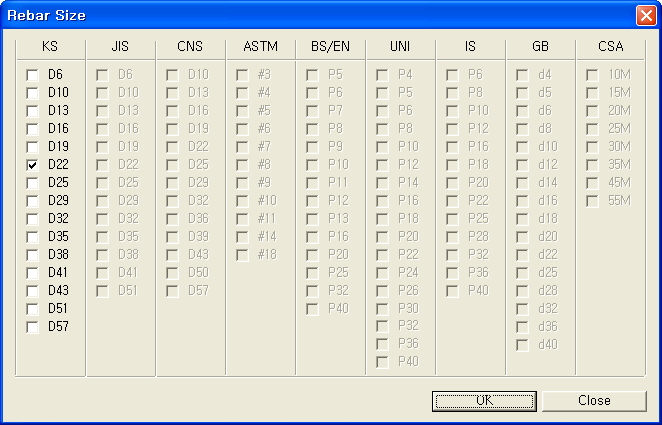
Task: Select D57 in the CNS column
Action: 172,291
